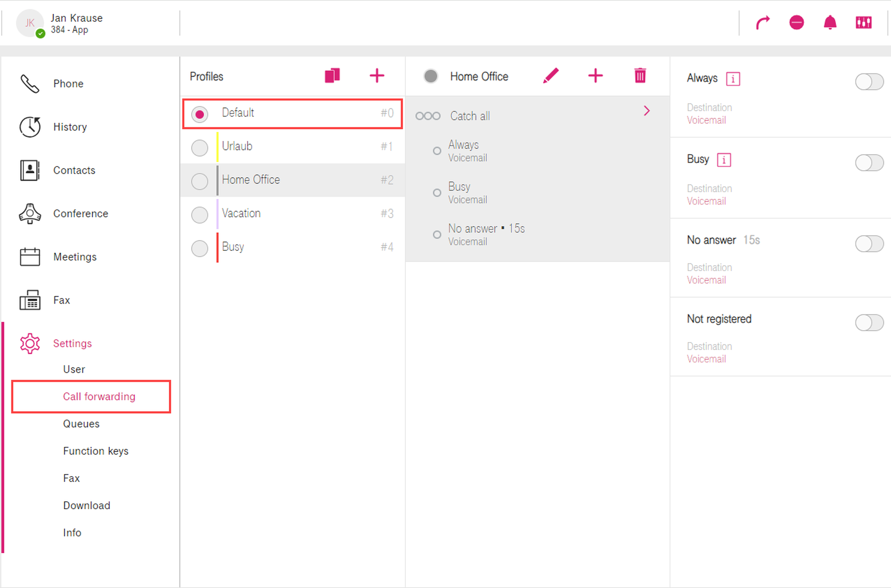Click Voicemail destination under Not registered

click(706, 359)
